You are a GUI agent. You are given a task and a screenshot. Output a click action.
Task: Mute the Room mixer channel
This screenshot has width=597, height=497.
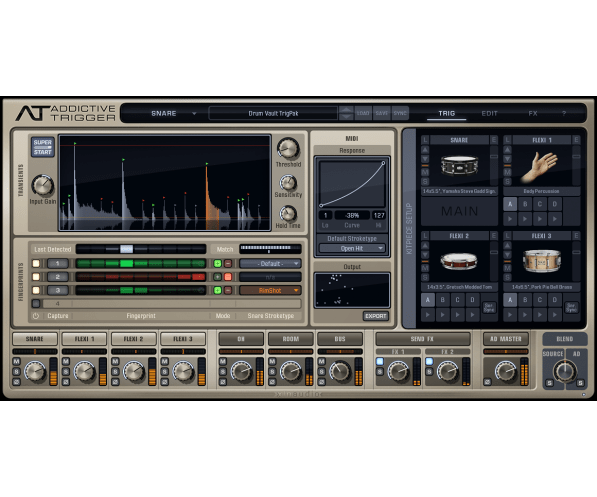pyautogui.click(x=272, y=361)
